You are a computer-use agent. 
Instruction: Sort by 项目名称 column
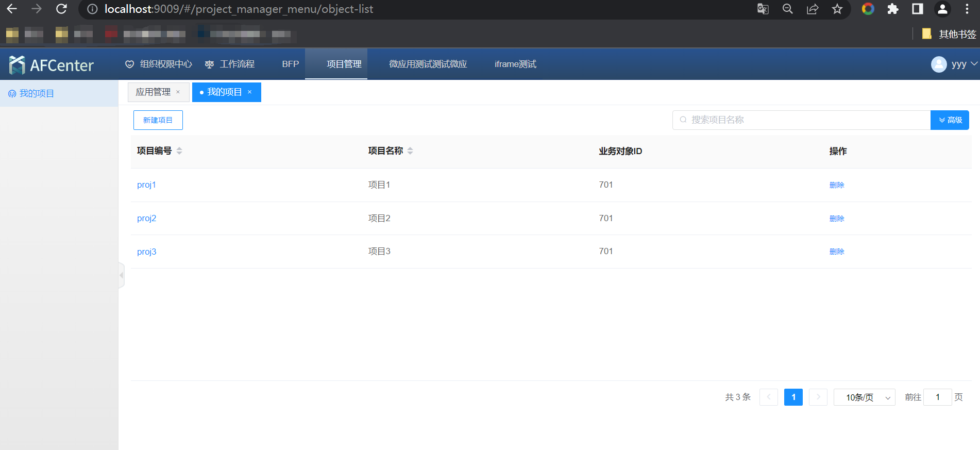(410, 151)
